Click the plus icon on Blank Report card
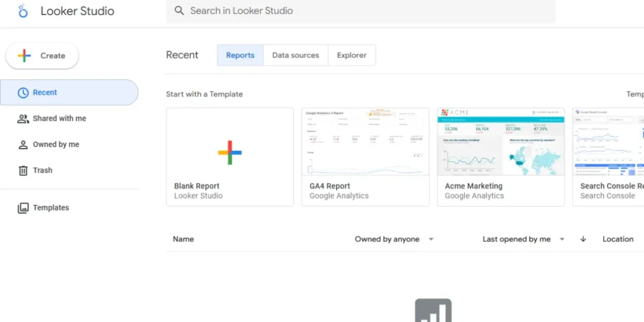The image size is (644, 322). [230, 152]
